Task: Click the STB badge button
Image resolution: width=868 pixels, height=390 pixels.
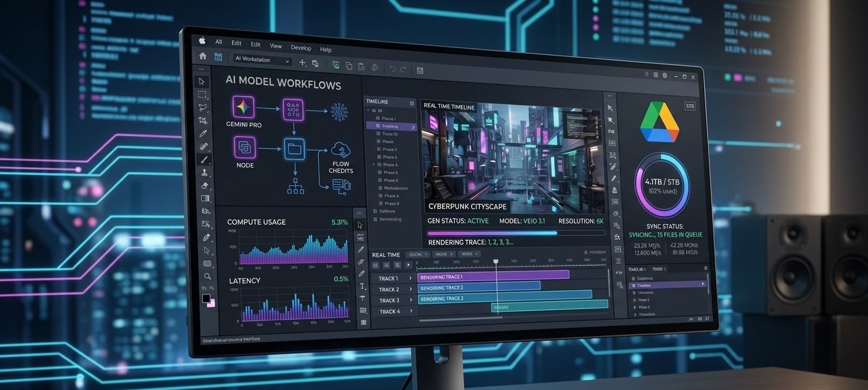Action: click(690, 106)
